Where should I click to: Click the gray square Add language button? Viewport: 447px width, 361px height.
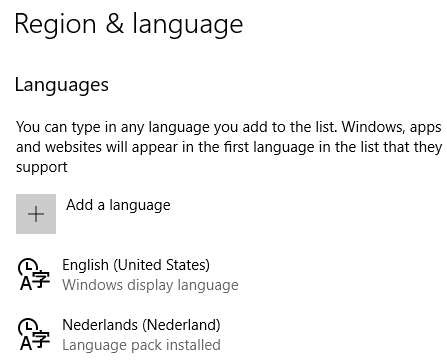tap(36, 214)
